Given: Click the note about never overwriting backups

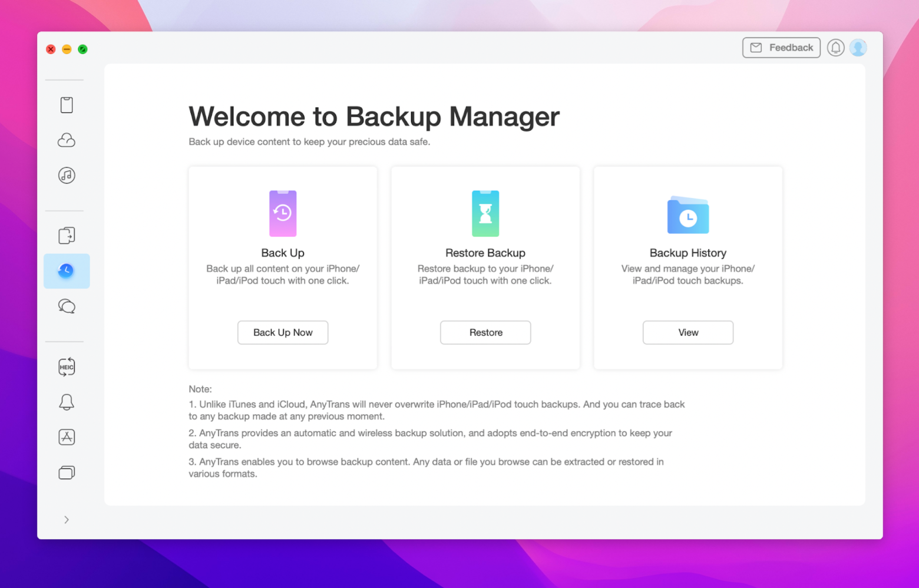Looking at the screenshot, I should pos(437,410).
